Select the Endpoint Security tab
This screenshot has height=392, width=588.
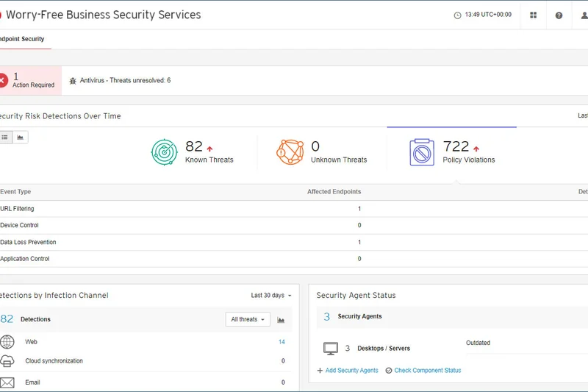click(23, 39)
